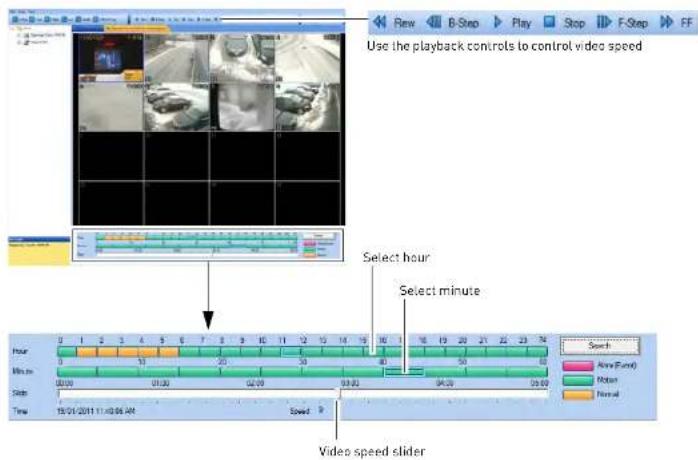This screenshot has width=698, height=460.
Task: Select camera 2 pane showing the street
Action: [x=176, y=58]
